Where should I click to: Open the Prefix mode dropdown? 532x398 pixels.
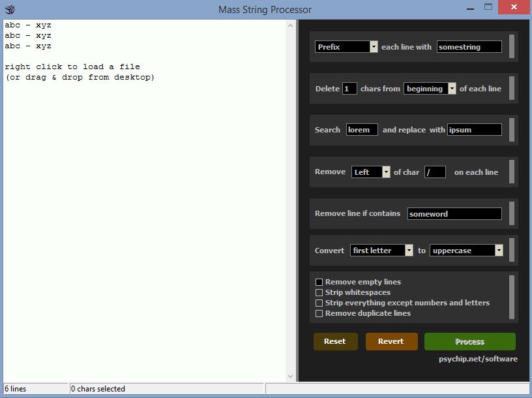tap(346, 47)
